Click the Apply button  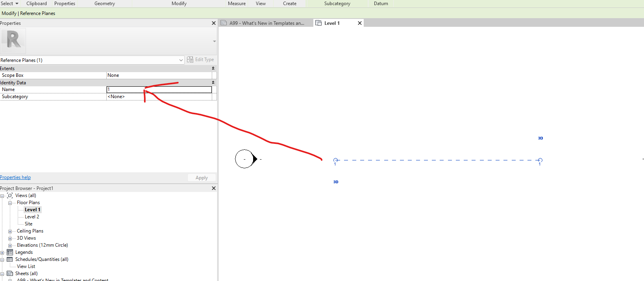pyautogui.click(x=202, y=178)
